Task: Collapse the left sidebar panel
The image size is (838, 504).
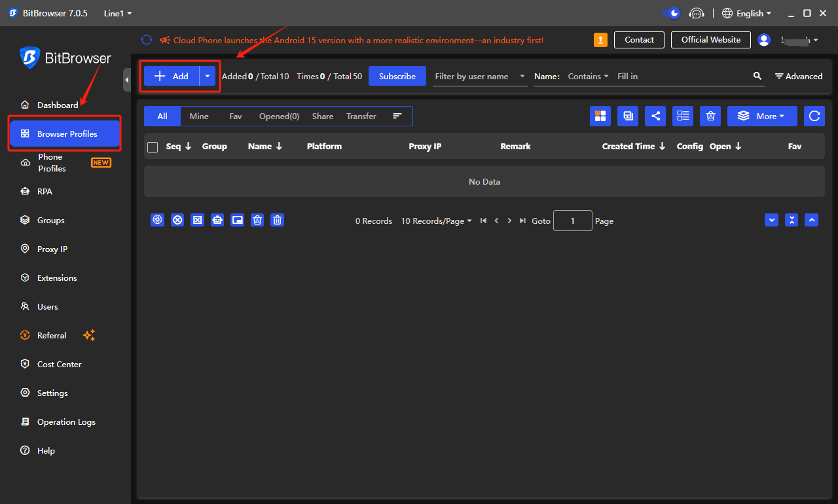Action: pos(127,79)
